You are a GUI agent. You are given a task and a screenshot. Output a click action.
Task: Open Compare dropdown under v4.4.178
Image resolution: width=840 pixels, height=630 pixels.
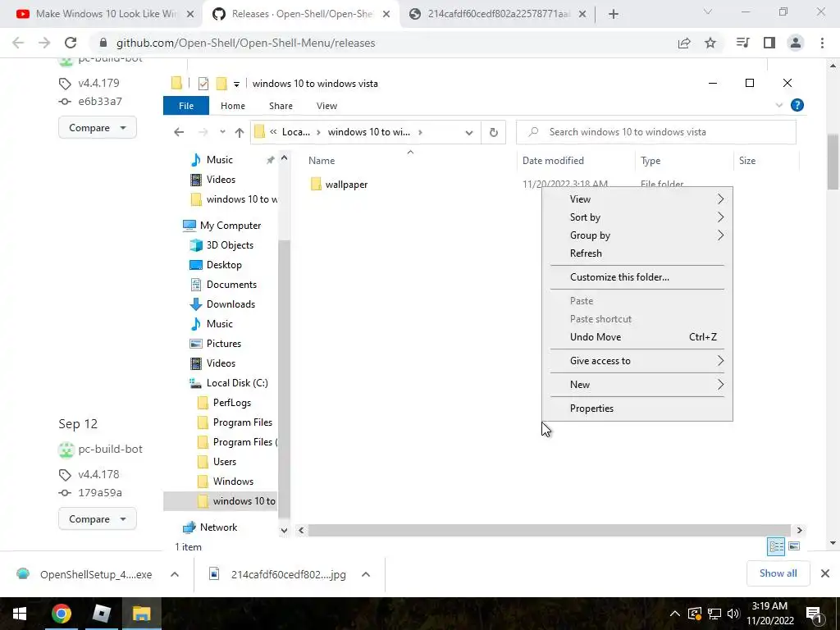[x=97, y=518]
